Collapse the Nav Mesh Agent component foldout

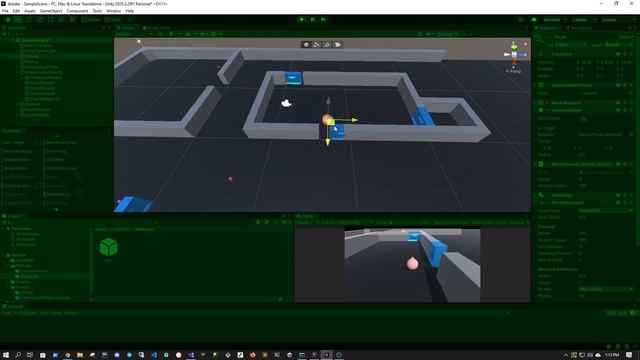point(536,202)
